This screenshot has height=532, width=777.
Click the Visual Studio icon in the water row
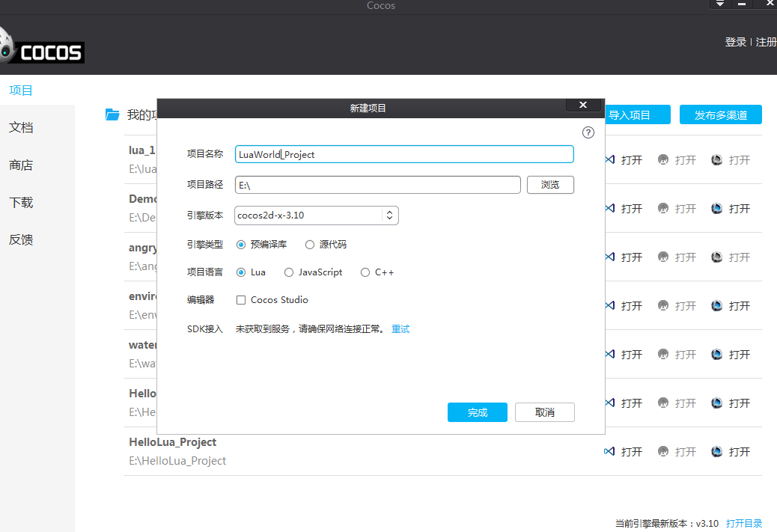(x=609, y=354)
